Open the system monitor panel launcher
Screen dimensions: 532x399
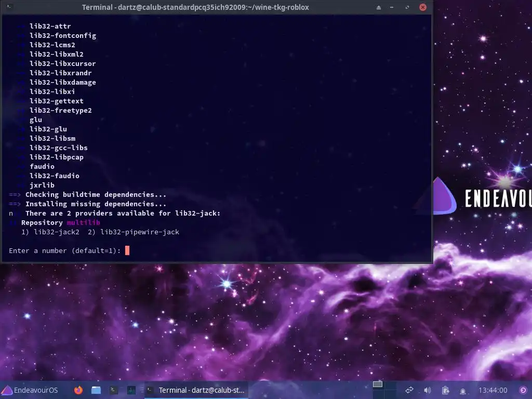pos(131,390)
